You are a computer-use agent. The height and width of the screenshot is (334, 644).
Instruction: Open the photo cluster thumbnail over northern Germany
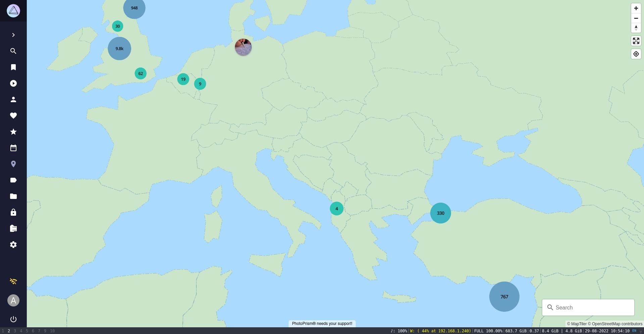(243, 47)
